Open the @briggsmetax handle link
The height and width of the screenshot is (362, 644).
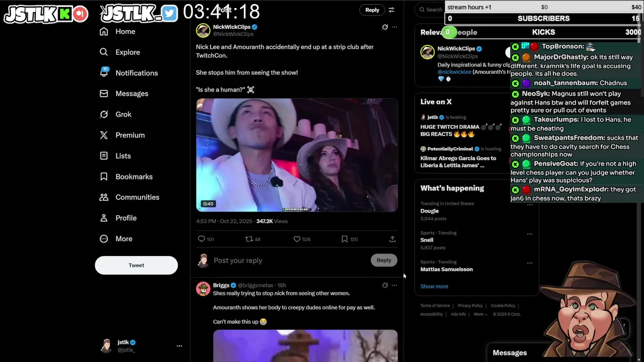point(256,286)
